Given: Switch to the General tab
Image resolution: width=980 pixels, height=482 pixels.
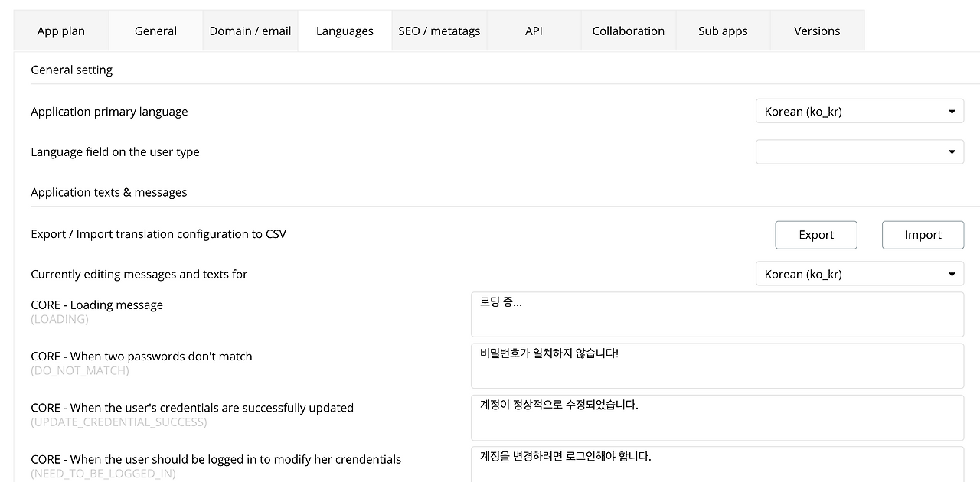Looking at the screenshot, I should 155,31.
